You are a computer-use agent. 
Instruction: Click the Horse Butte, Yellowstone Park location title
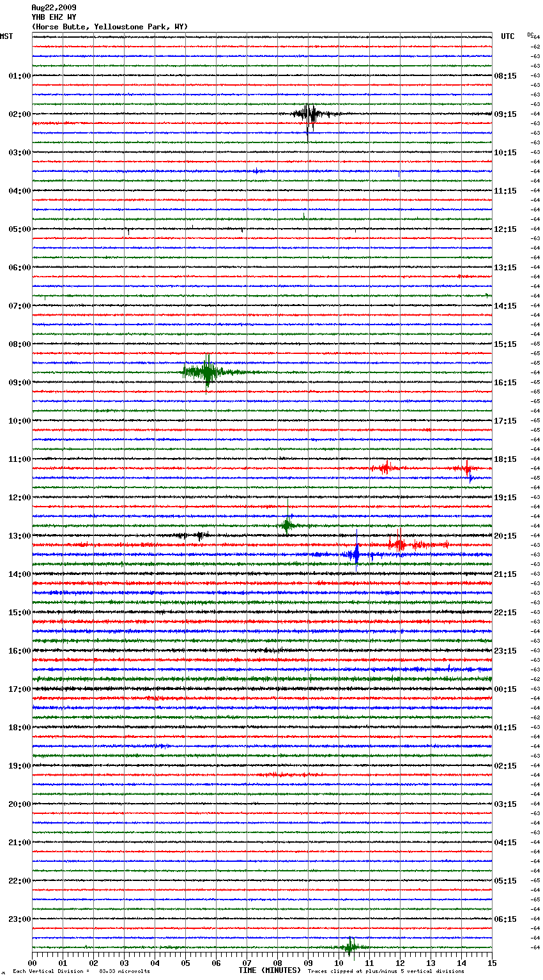pyautogui.click(x=110, y=27)
